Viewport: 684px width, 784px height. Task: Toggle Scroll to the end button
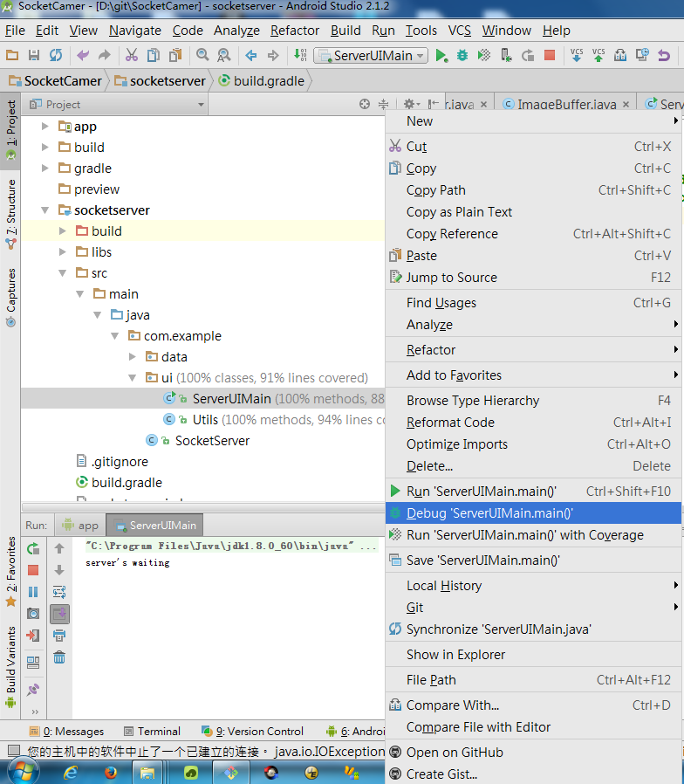59,614
